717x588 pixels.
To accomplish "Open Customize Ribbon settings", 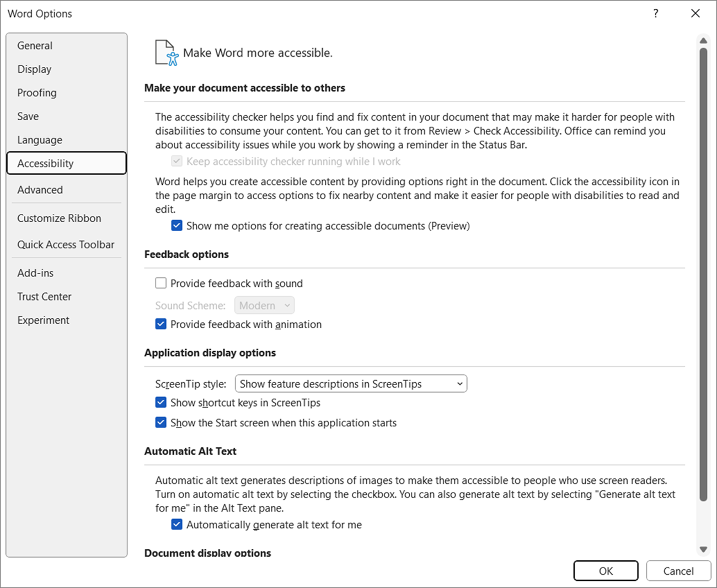I will pos(59,218).
